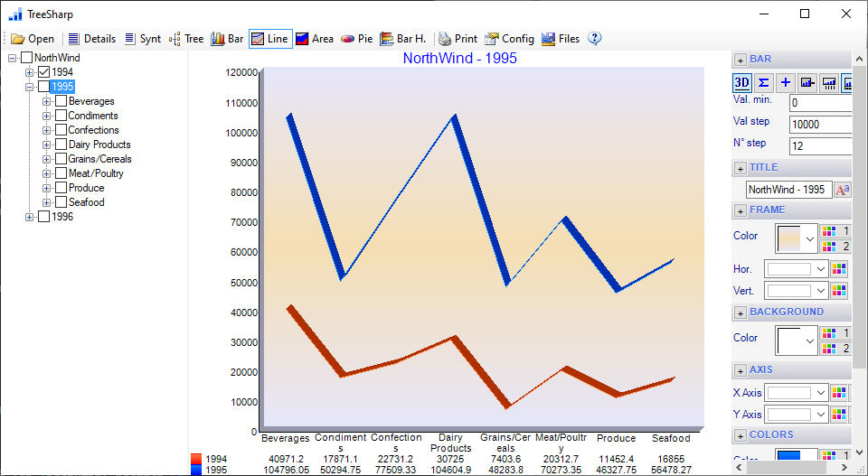Image resolution: width=868 pixels, height=476 pixels.
Task: Select the Bar chart type
Action: coord(228,39)
